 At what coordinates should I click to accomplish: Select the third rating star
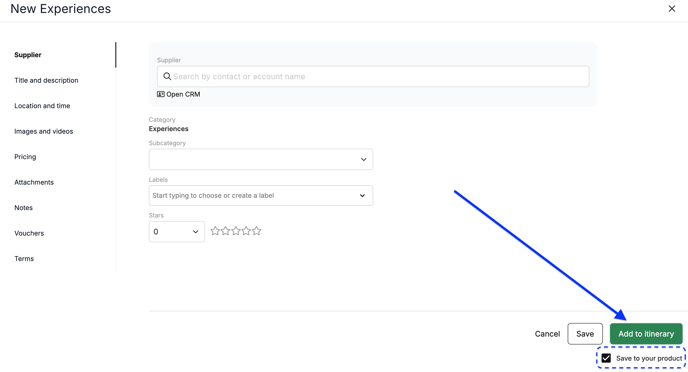pos(236,231)
